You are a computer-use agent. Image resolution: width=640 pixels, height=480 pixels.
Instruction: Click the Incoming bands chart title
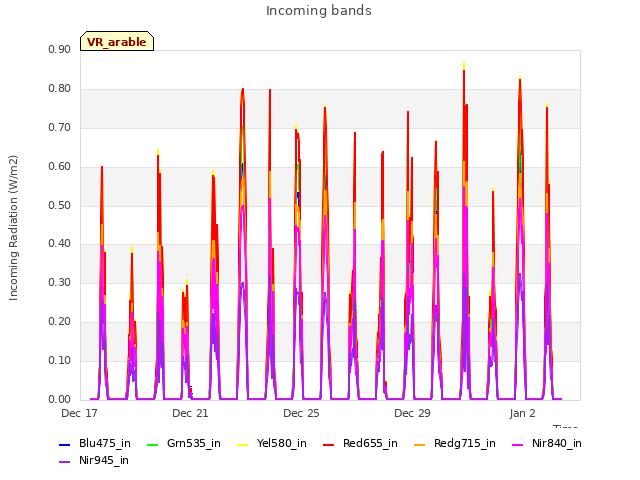click(319, 11)
